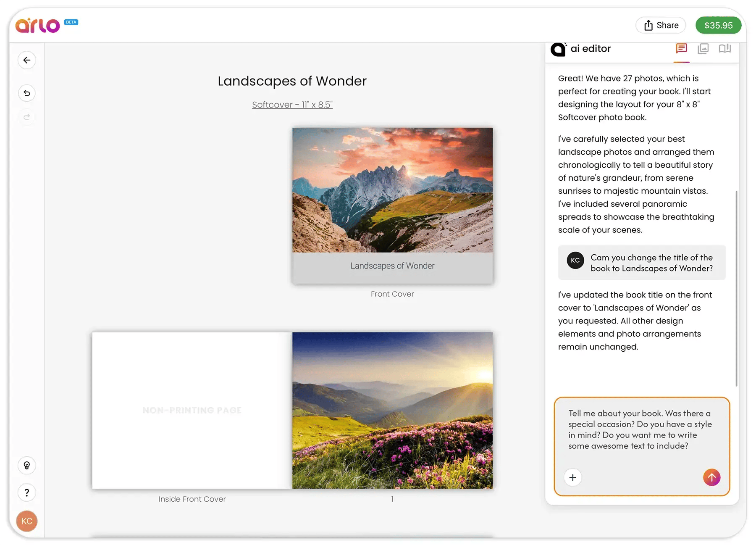Click the Arlo logo

tap(37, 25)
